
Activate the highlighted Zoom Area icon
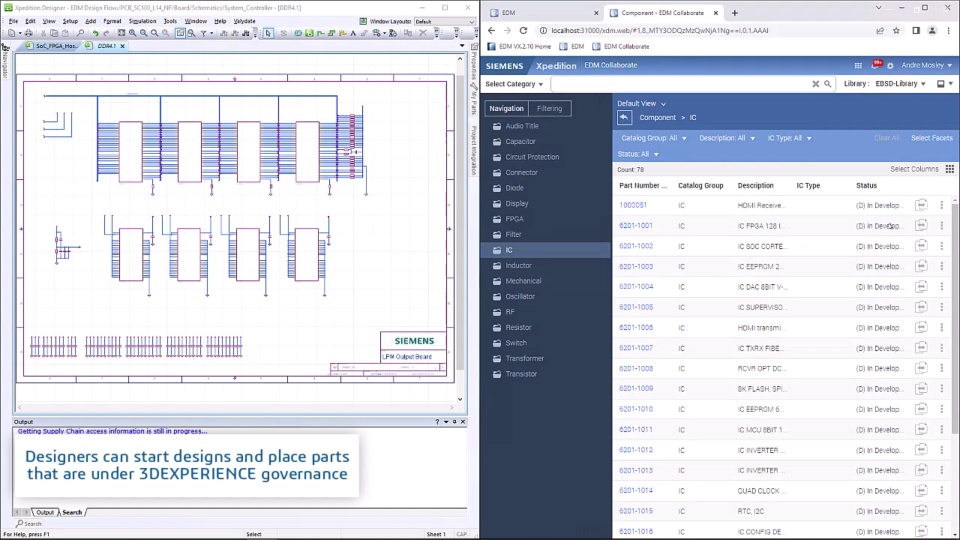coord(180,33)
